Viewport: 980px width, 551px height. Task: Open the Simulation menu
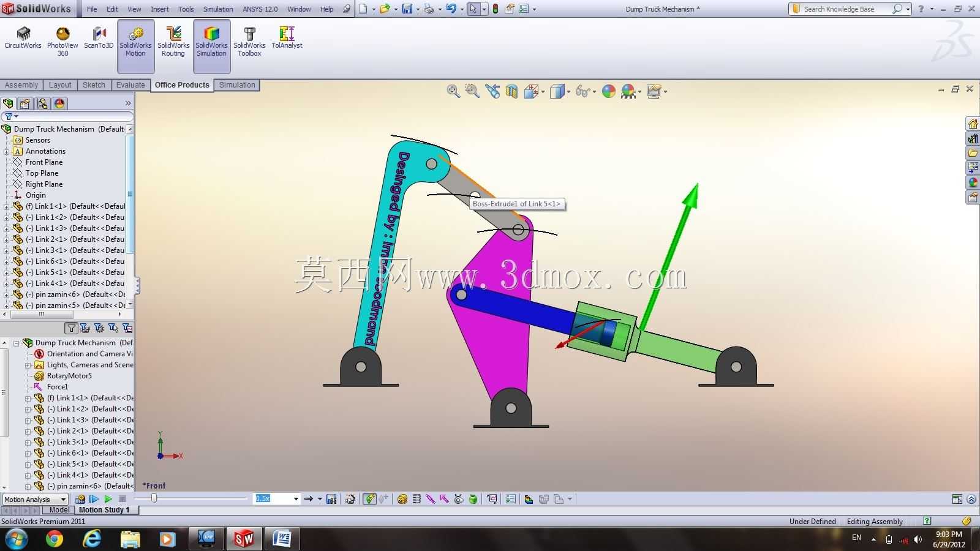click(x=218, y=9)
